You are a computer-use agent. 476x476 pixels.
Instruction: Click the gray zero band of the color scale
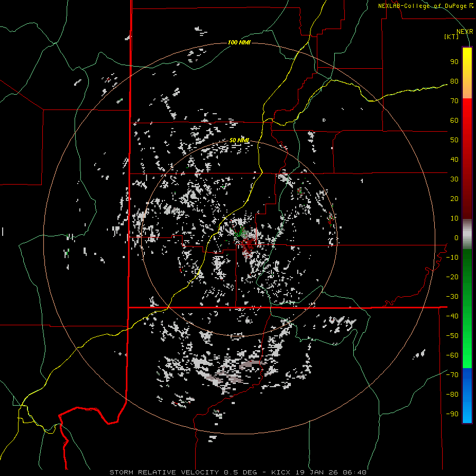click(x=467, y=234)
